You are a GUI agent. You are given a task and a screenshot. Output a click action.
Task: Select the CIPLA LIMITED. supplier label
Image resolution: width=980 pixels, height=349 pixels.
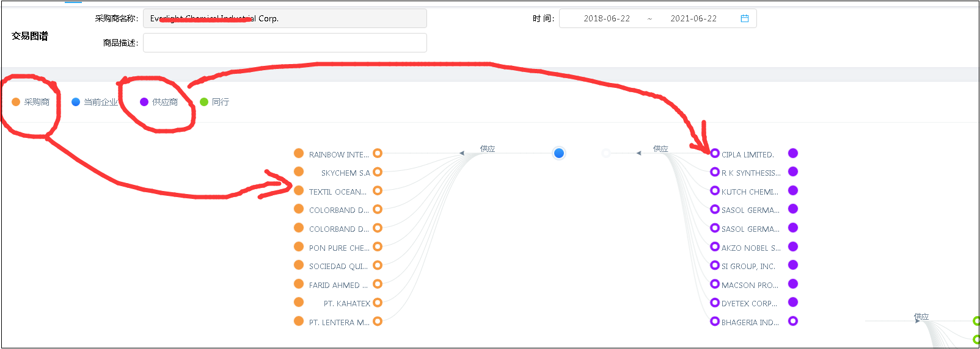pos(748,154)
